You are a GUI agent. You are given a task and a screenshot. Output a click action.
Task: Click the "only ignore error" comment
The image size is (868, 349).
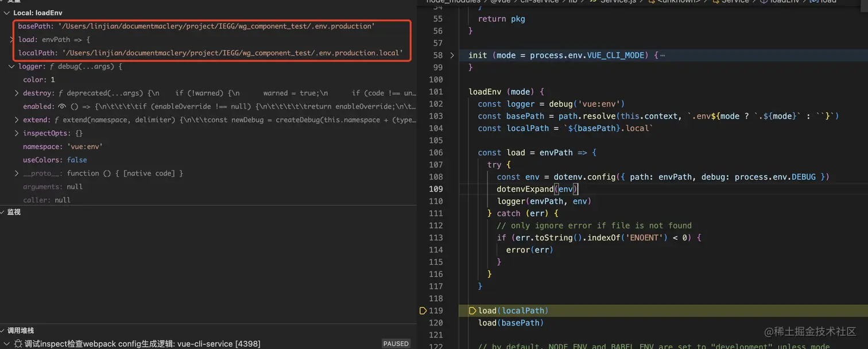pyautogui.click(x=594, y=226)
